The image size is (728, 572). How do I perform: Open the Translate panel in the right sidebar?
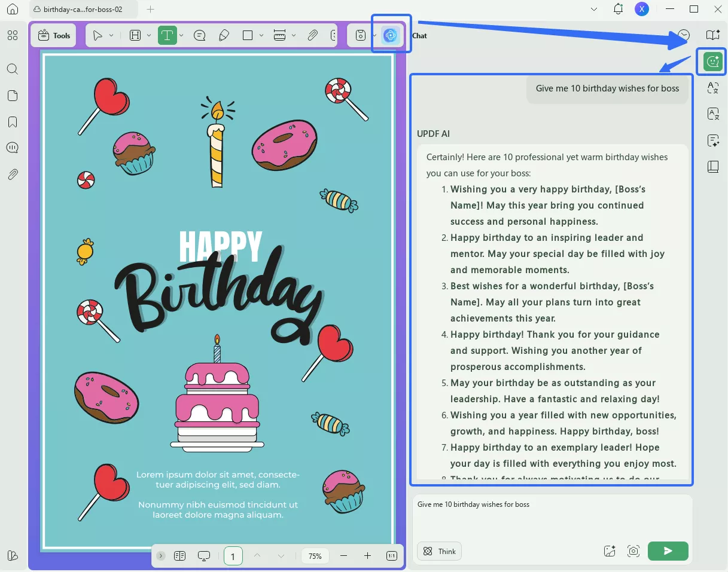coord(712,88)
